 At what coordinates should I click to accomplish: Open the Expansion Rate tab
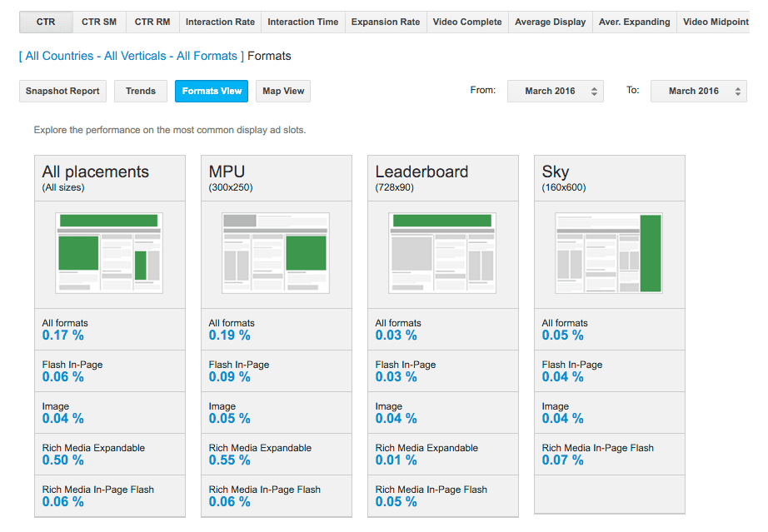click(386, 22)
